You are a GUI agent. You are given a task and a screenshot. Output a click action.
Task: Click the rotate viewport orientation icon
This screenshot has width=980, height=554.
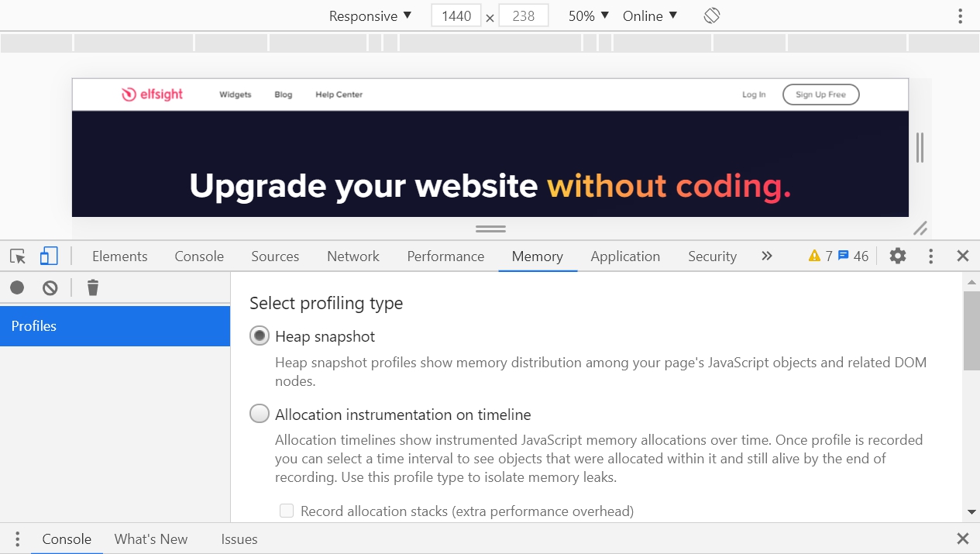[711, 15]
